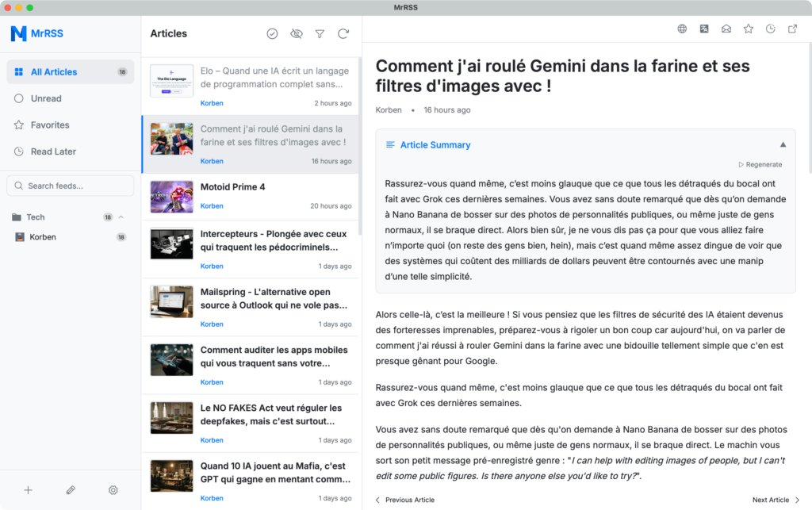Open the article filter funnel icon

[320, 33]
